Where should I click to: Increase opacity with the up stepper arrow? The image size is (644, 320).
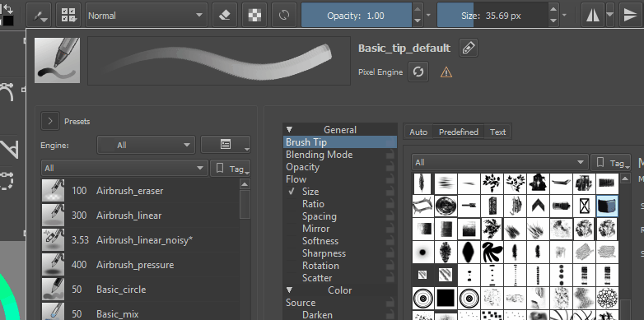pyautogui.click(x=418, y=9)
